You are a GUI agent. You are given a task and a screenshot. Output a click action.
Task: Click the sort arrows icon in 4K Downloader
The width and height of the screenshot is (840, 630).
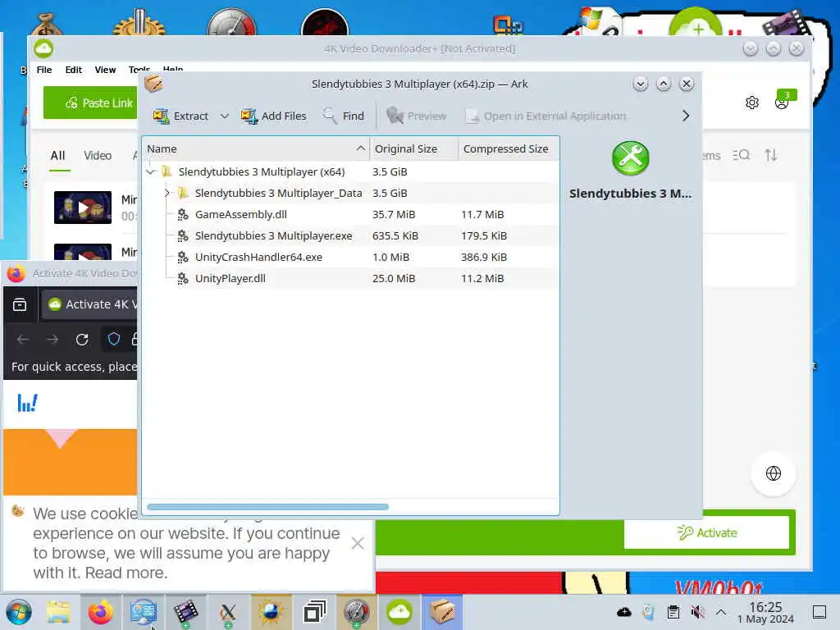[771, 155]
